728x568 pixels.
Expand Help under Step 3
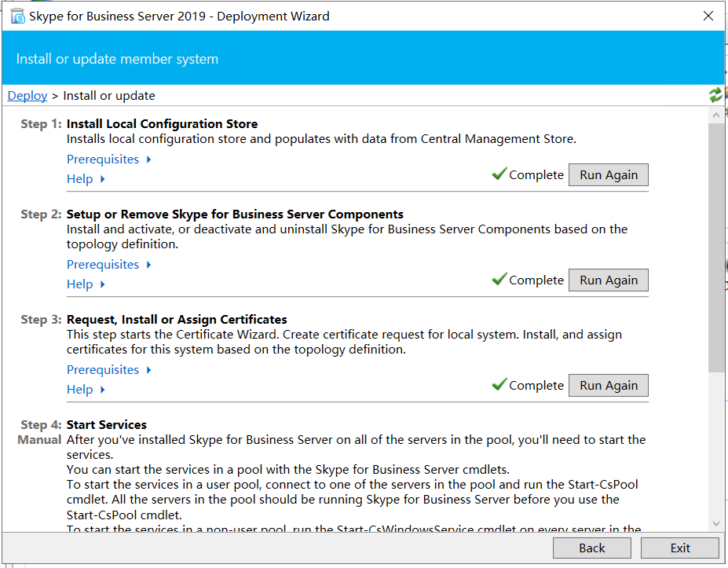coord(86,389)
